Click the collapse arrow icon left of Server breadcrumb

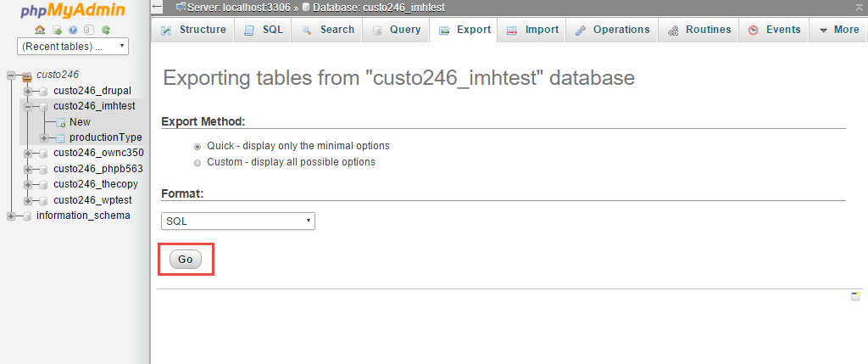(157, 7)
